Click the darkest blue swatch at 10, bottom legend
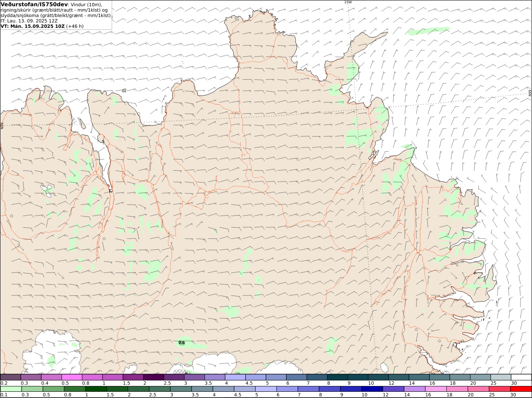532x398 pixels. point(372,389)
